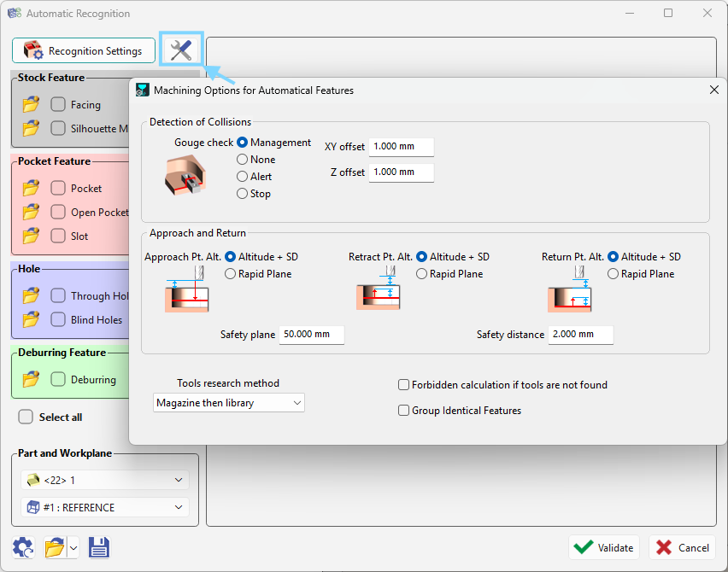Click the gear refresh icon at bottom left

(x=23, y=547)
